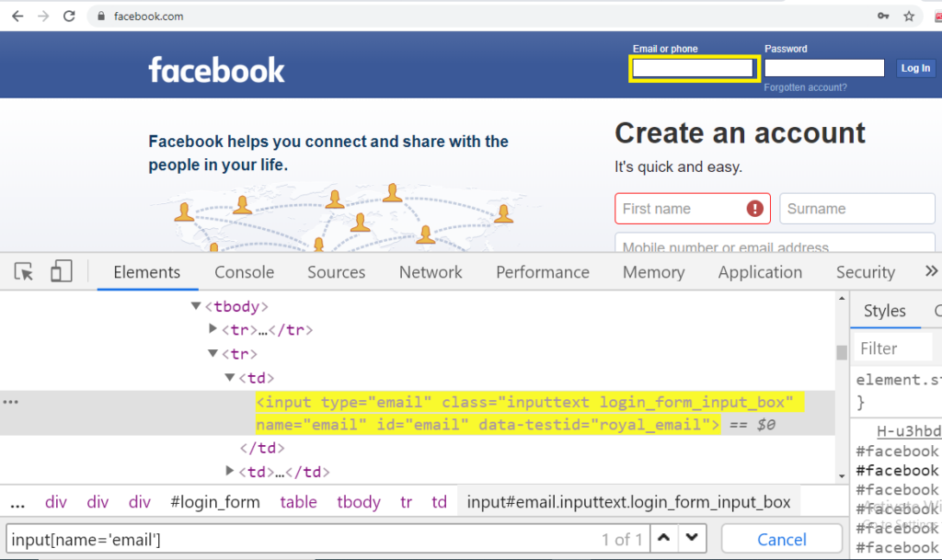
Task: Focus the Password input field
Action: point(824,68)
